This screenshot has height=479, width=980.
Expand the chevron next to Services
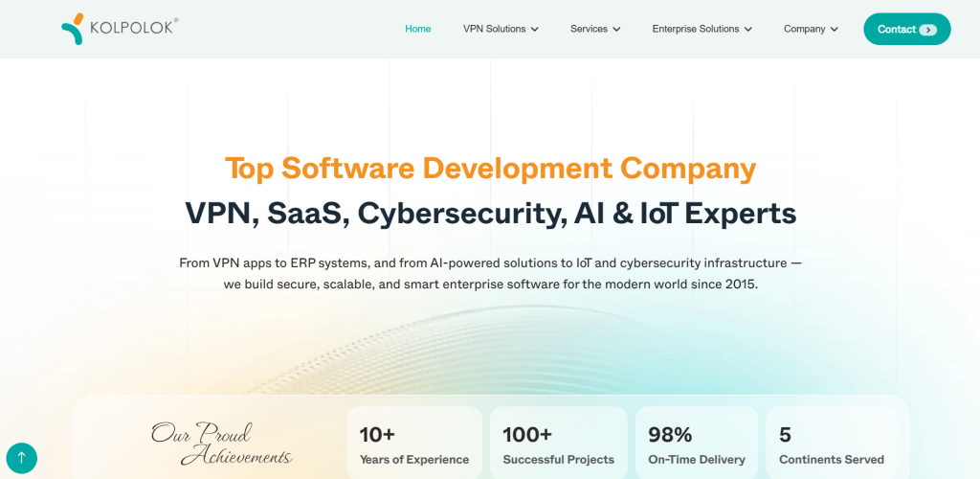[x=617, y=30]
